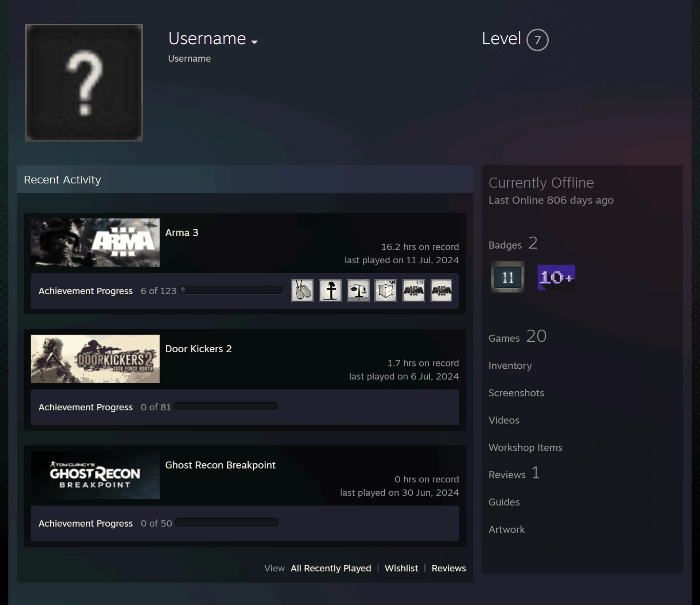Open the Ghost Recon Breakpoint banner image
Image resolution: width=700 pixels, height=605 pixels.
[x=95, y=475]
